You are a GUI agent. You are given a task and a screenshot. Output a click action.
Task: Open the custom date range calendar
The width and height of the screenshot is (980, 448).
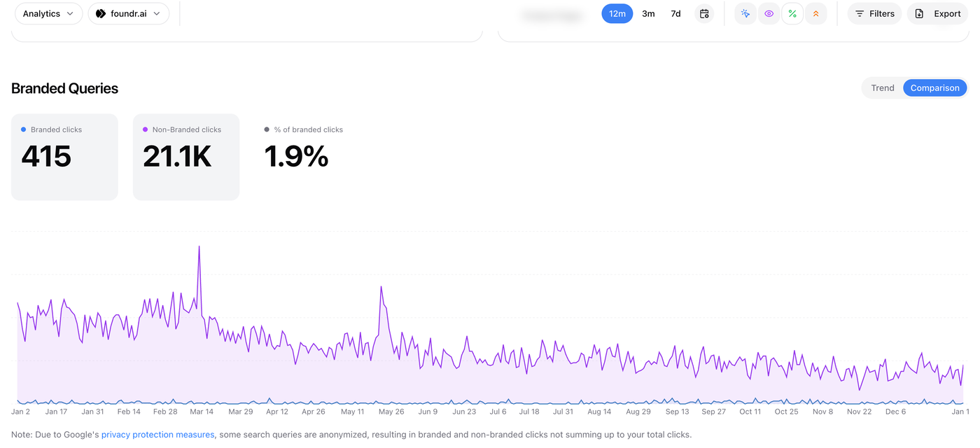coord(704,14)
